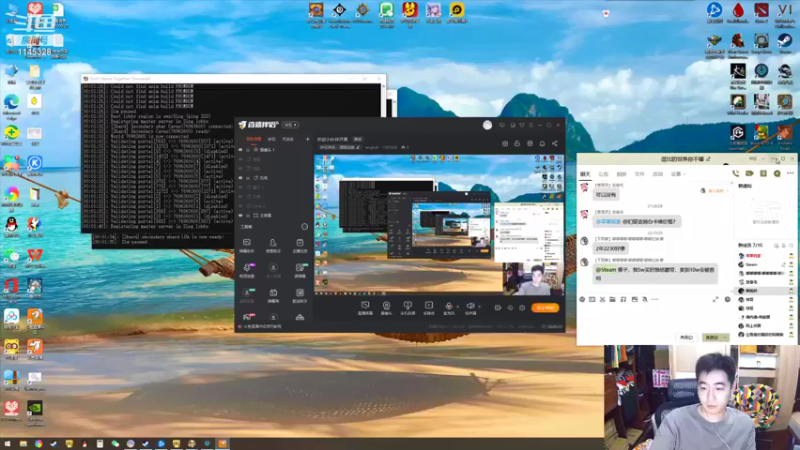The height and width of the screenshot is (450, 800).
Task: Select the Dota 2 source row
Action: coord(274,206)
